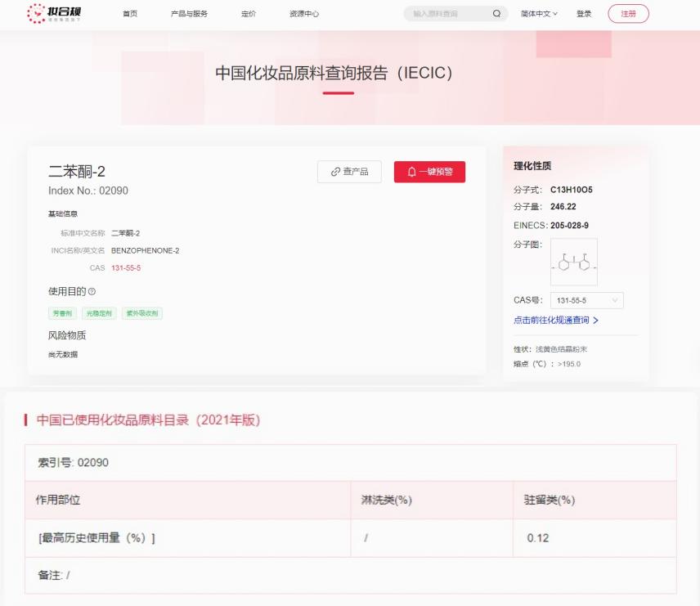Go to the 定价 page
This screenshot has width=700, height=606.
coord(249,14)
